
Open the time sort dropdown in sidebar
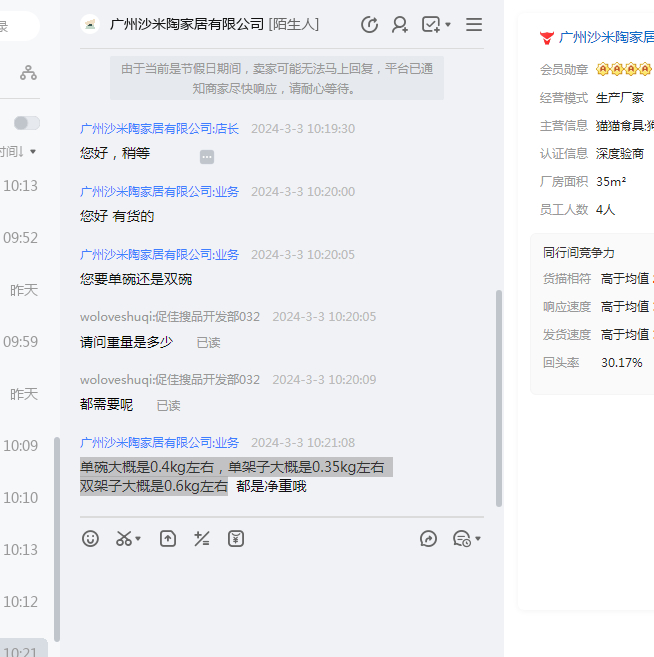pyautogui.click(x=18, y=152)
